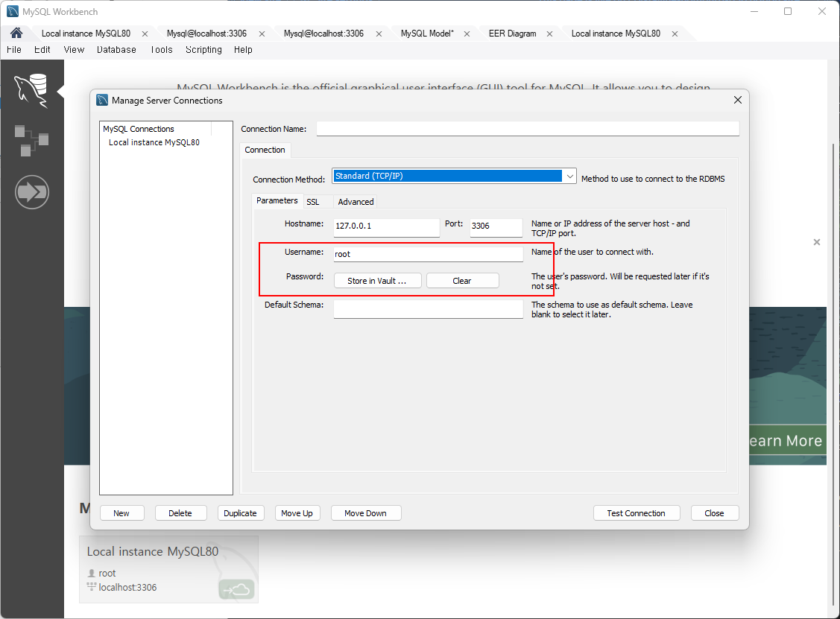840x619 pixels.
Task: Expand the Connection Method dropdown
Action: [569, 177]
